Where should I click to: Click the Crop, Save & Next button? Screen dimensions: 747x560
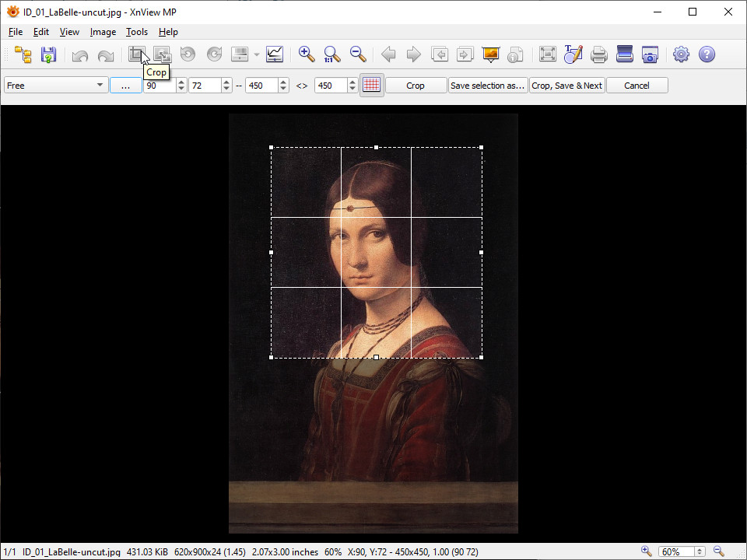(x=567, y=86)
